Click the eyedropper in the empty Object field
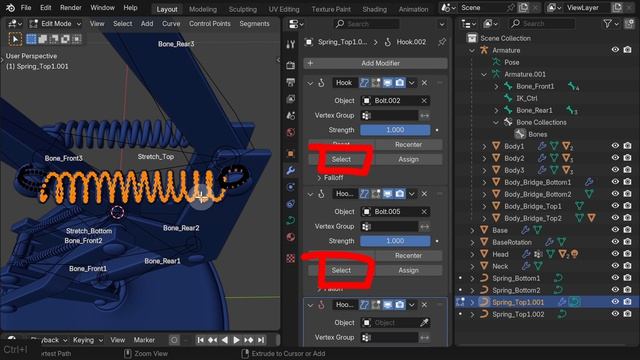 click(424, 322)
